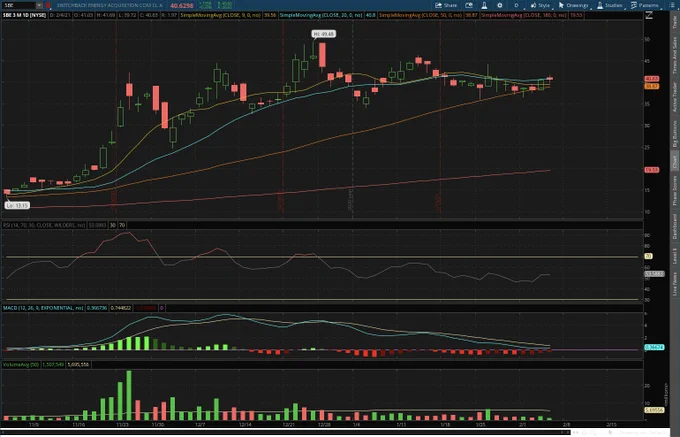Viewport: 680px width, 437px height.
Task: Click the horizontal chart scrollbar
Action: point(285,432)
